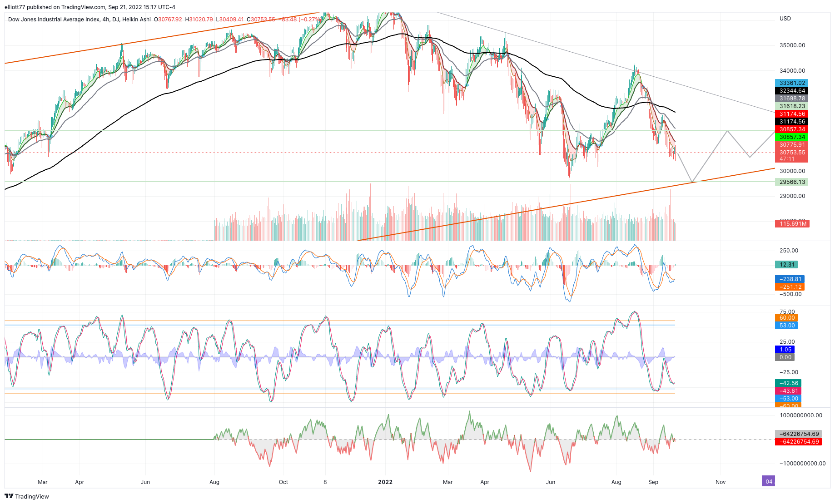Select the black 32344.64 price tag
The height and width of the screenshot is (504, 835).
click(791, 91)
